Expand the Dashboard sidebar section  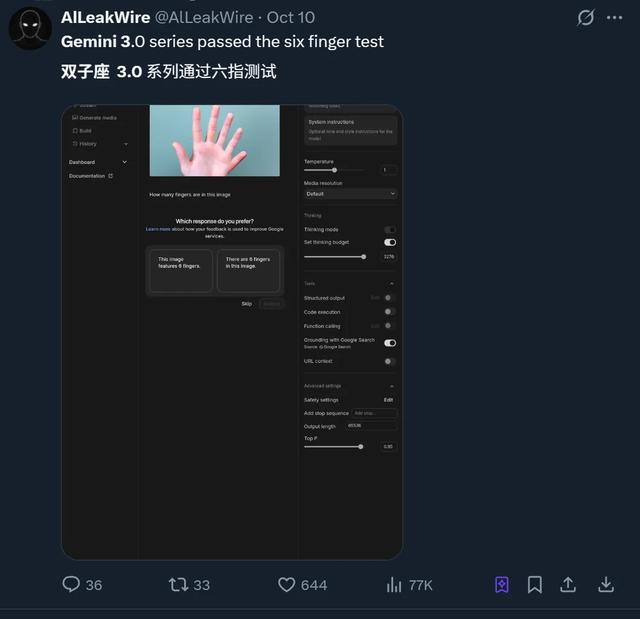125,162
